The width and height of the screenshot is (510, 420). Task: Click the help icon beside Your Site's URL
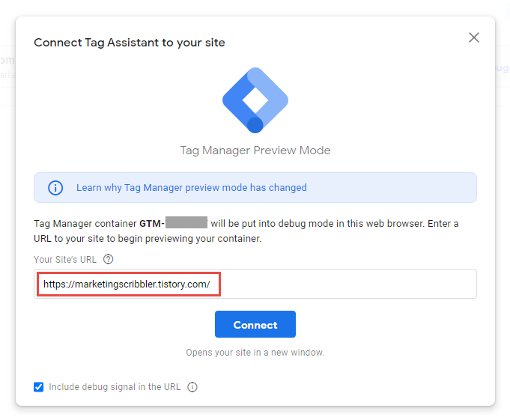click(109, 259)
